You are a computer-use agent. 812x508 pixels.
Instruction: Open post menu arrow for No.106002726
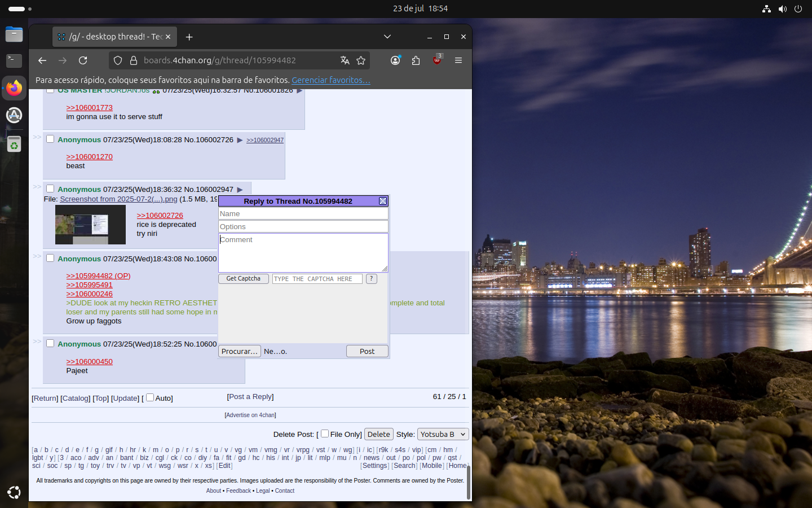point(240,140)
